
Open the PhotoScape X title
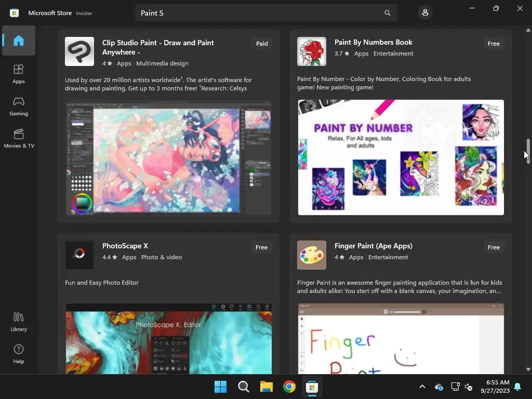125,246
